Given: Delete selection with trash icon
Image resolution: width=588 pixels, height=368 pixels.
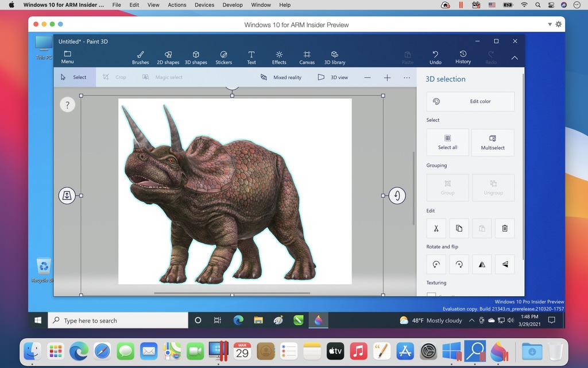Looking at the screenshot, I should click(505, 228).
